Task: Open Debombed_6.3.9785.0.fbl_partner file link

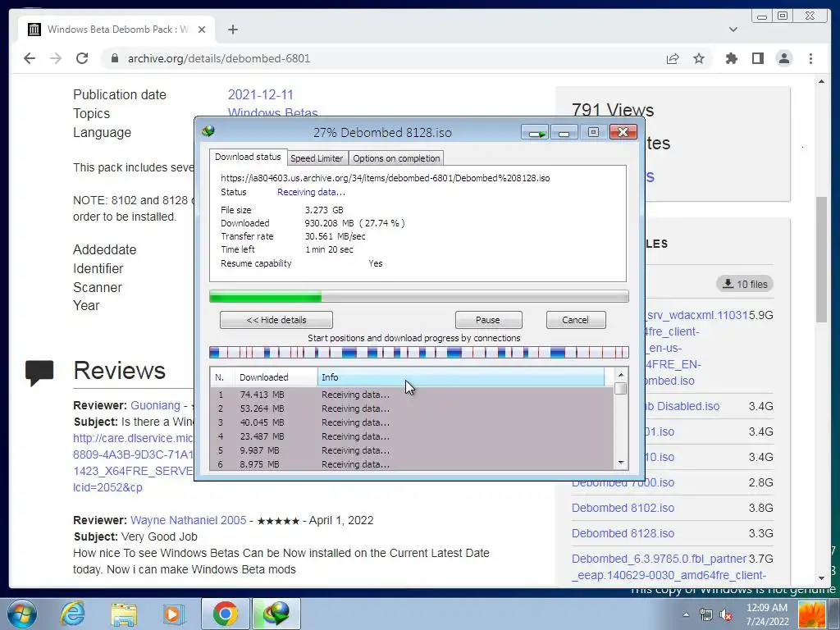Action: pyautogui.click(x=659, y=559)
